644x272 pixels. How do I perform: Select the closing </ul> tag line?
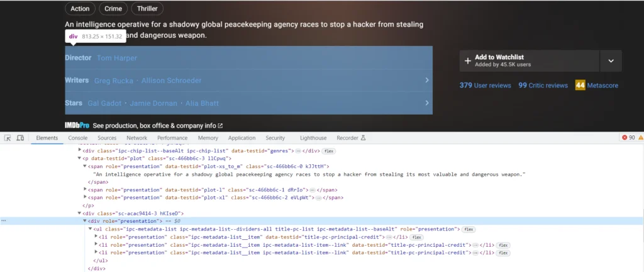point(101,261)
